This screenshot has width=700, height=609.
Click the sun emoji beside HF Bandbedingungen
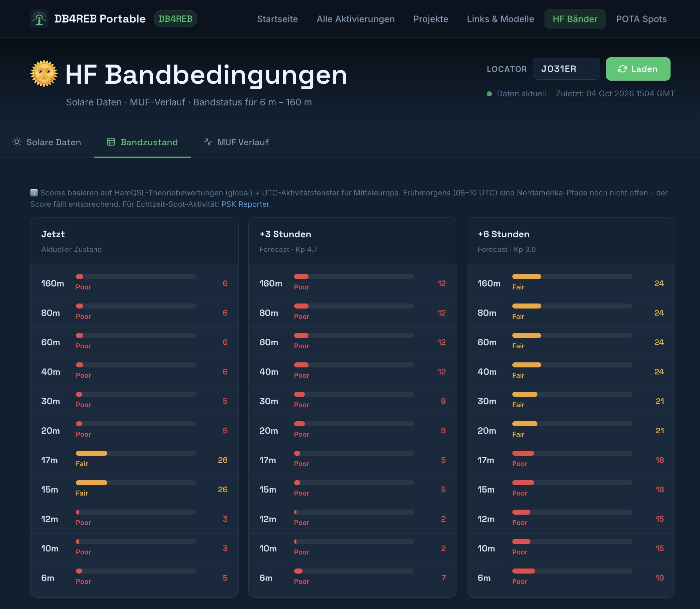pyautogui.click(x=44, y=74)
